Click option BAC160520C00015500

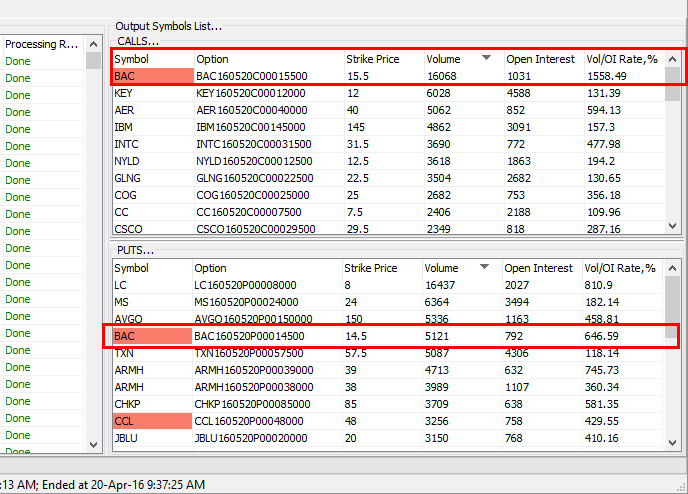252,76
